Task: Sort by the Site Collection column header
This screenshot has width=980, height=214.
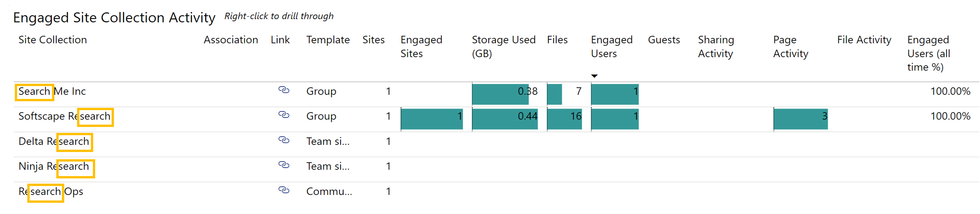Action: pos(52,40)
